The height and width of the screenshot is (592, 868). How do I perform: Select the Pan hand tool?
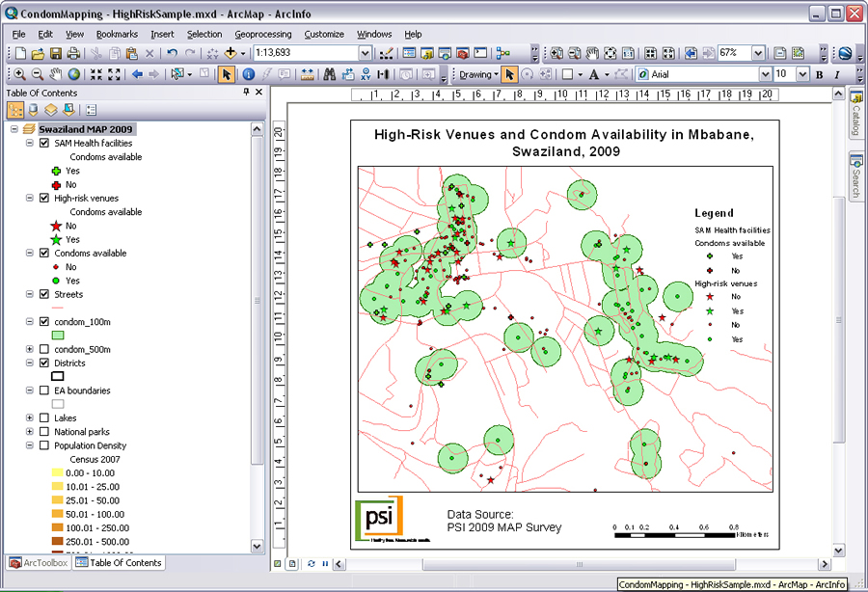56,74
